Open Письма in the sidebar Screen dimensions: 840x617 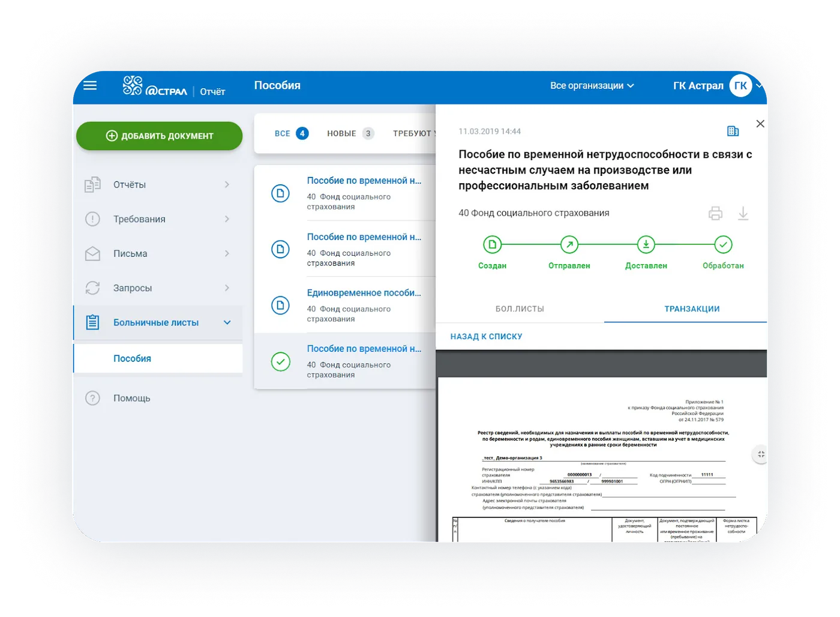pyautogui.click(x=158, y=254)
